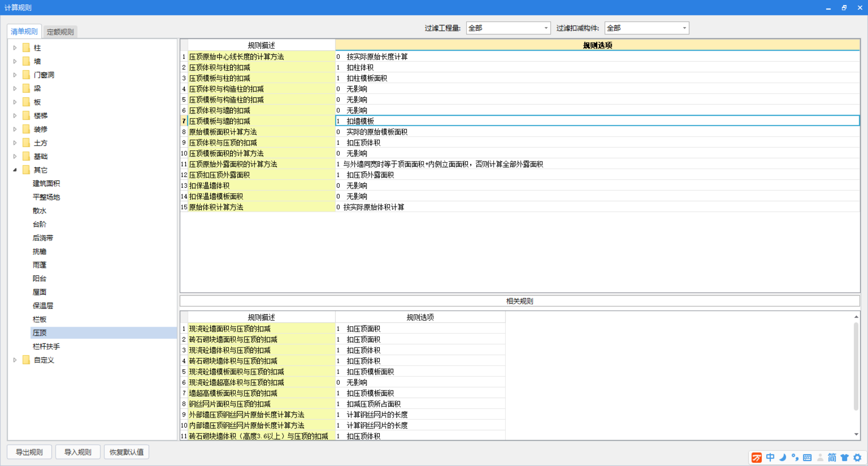Select 建筑面积 in the tree
Viewport: 868px width, 466px height.
click(46, 184)
